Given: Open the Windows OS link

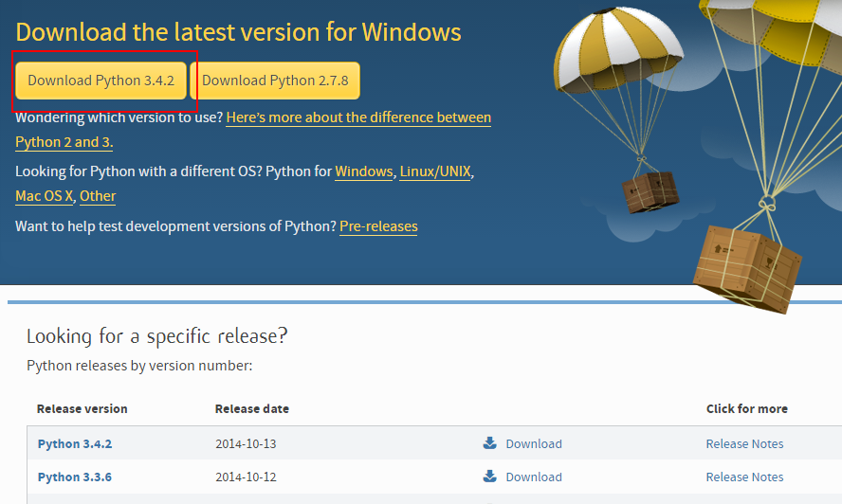Looking at the screenshot, I should point(364,171).
